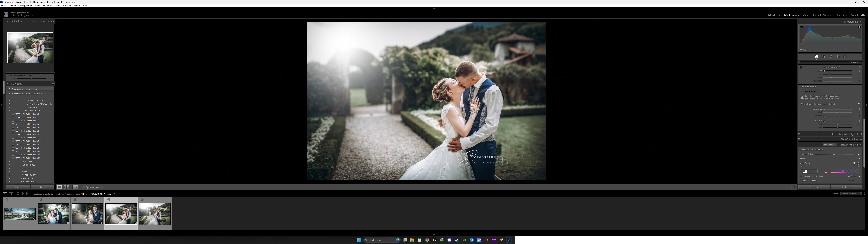Select the Crop overlay tool icon
Image resolution: width=868 pixels, height=244 pixels.
pos(824,57)
